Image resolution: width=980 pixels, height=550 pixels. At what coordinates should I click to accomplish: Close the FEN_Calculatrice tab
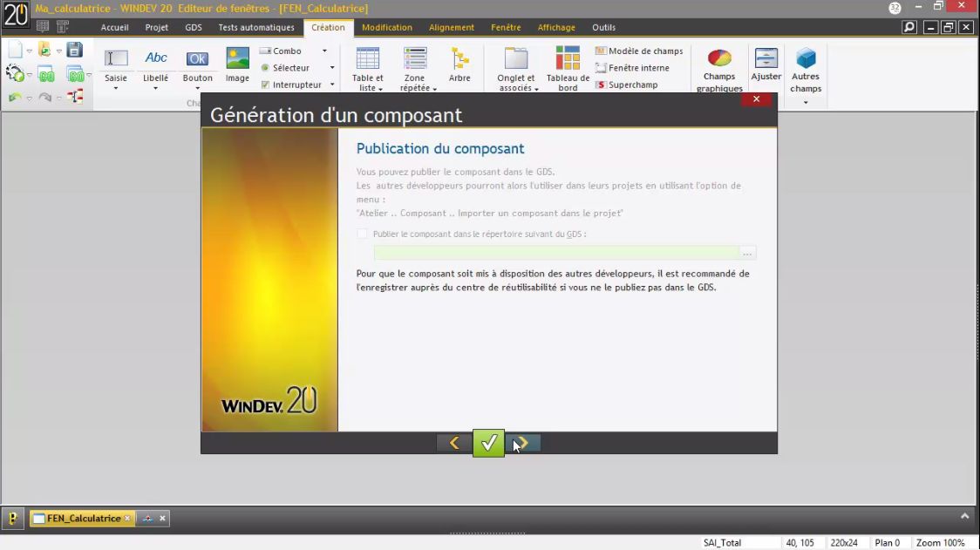coord(127,518)
